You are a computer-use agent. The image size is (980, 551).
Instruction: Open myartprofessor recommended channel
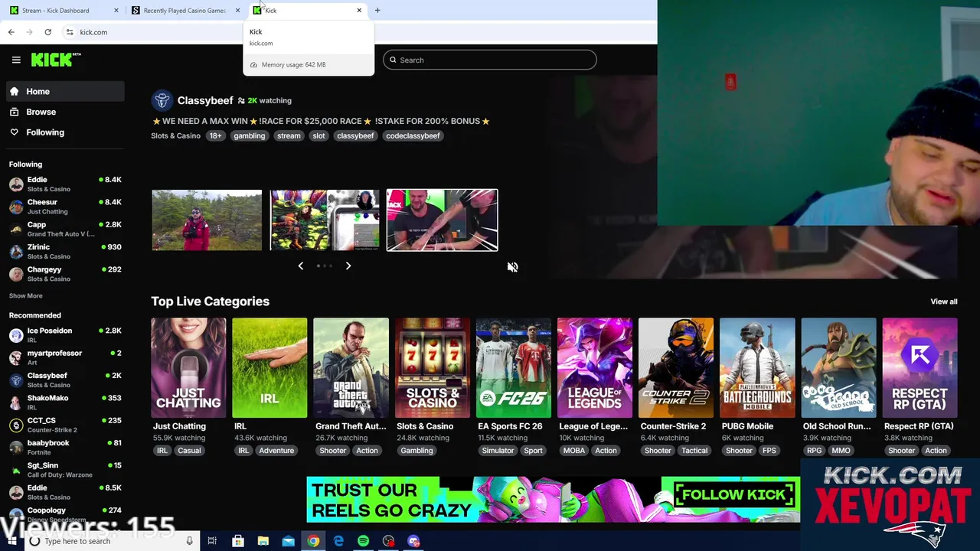click(65, 357)
